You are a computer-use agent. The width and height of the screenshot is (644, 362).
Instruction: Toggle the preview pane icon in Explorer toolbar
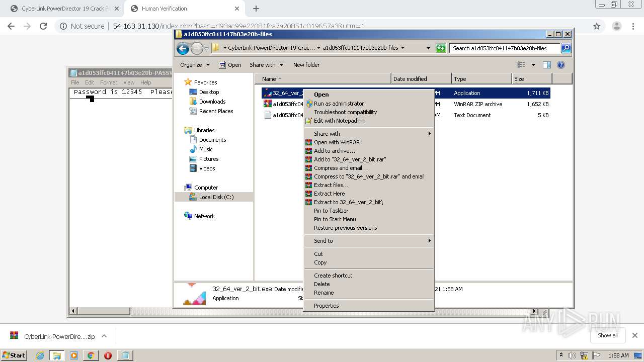pos(547,65)
